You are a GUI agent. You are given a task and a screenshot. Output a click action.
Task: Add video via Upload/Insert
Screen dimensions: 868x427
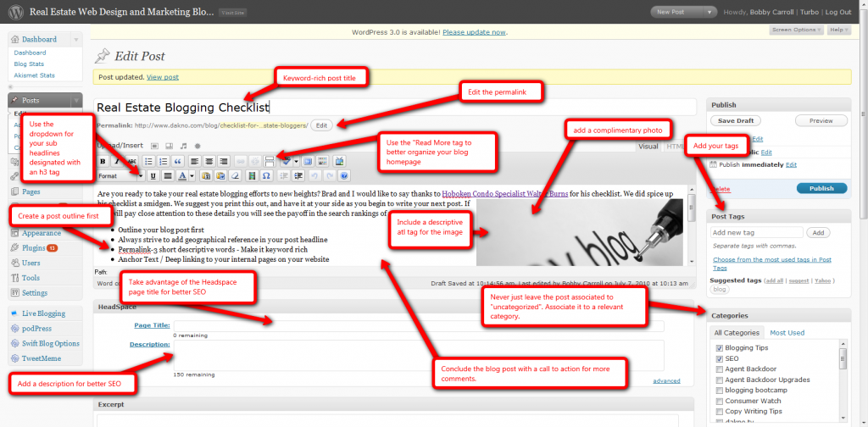(169, 146)
